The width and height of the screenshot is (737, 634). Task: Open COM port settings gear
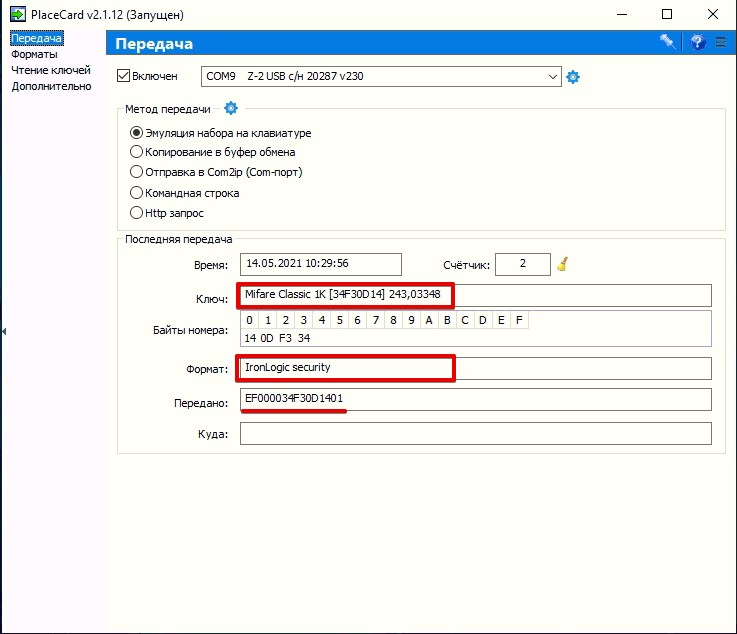(573, 77)
